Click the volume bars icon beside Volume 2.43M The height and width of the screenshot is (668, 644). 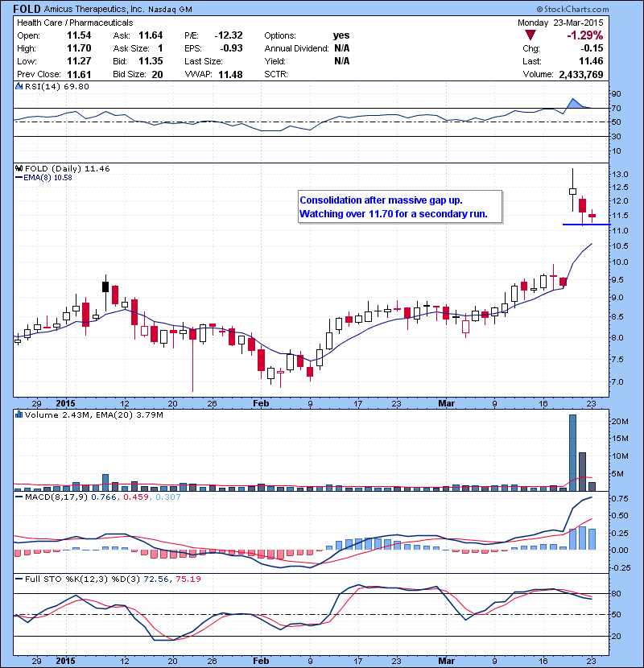click(x=19, y=414)
